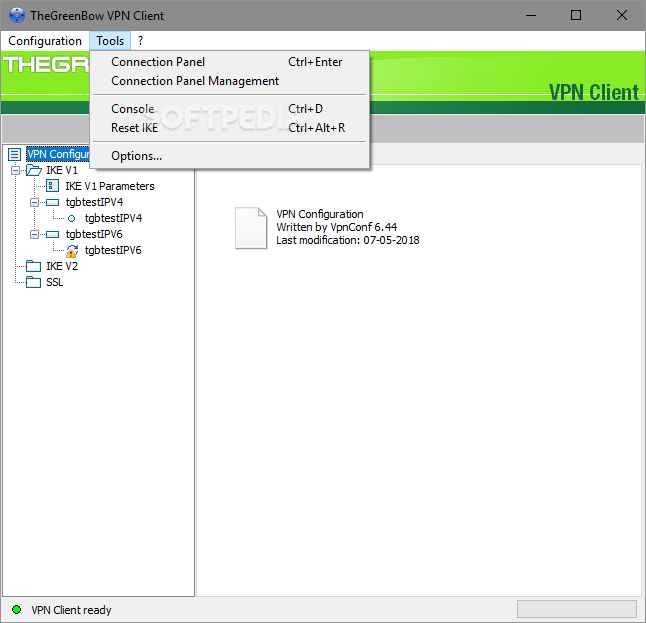The width and height of the screenshot is (646, 623).
Task: Open Options... from Tools menu
Action: (229, 156)
